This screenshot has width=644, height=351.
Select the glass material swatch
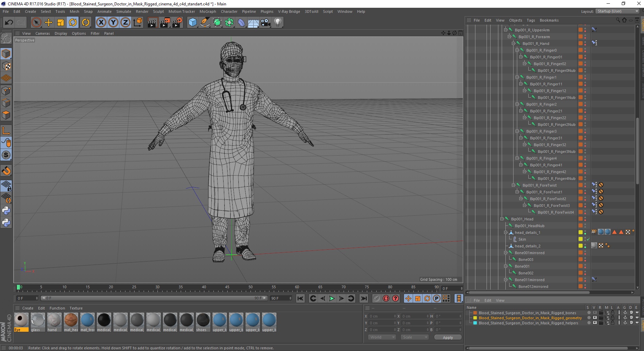click(x=38, y=322)
